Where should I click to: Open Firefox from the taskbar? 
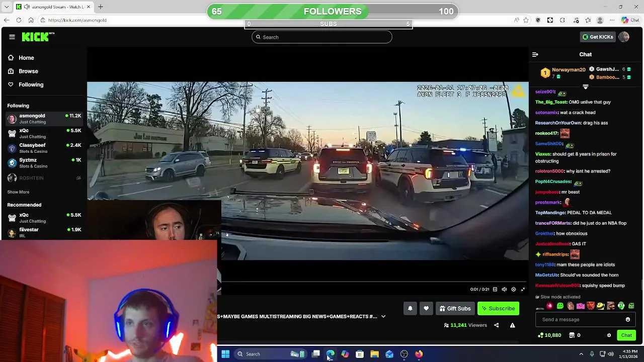pos(419,354)
